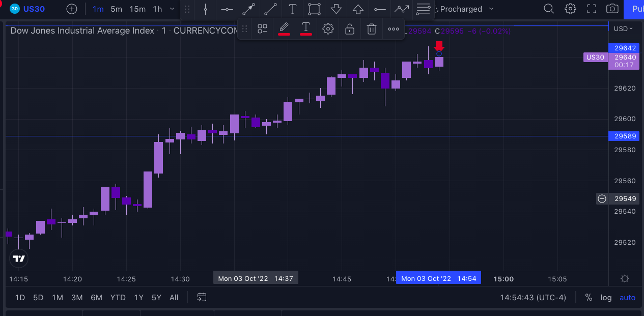Select the Arrow Mark Down tool
Image resolution: width=644 pixels, height=316 pixels.
pos(335,9)
